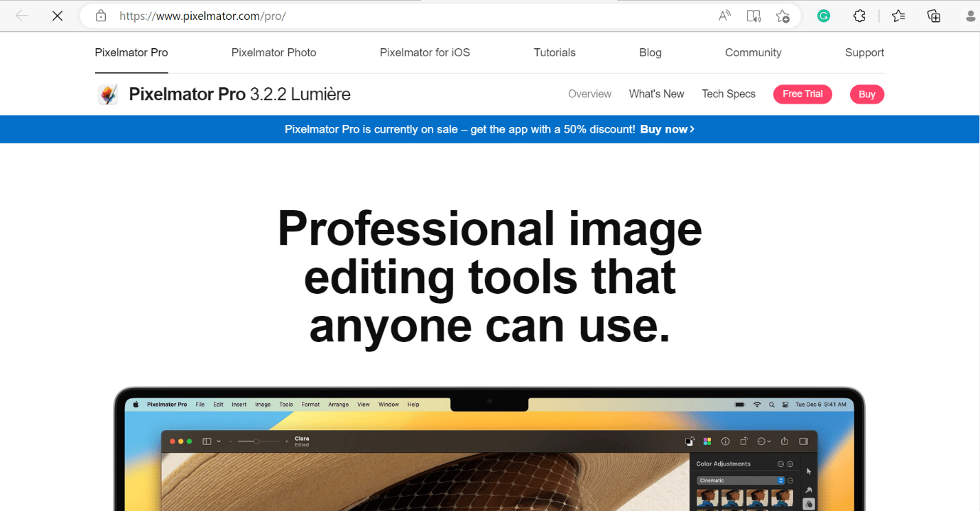
Task: Open Insert menu in the MacBook image
Action: tap(239, 405)
